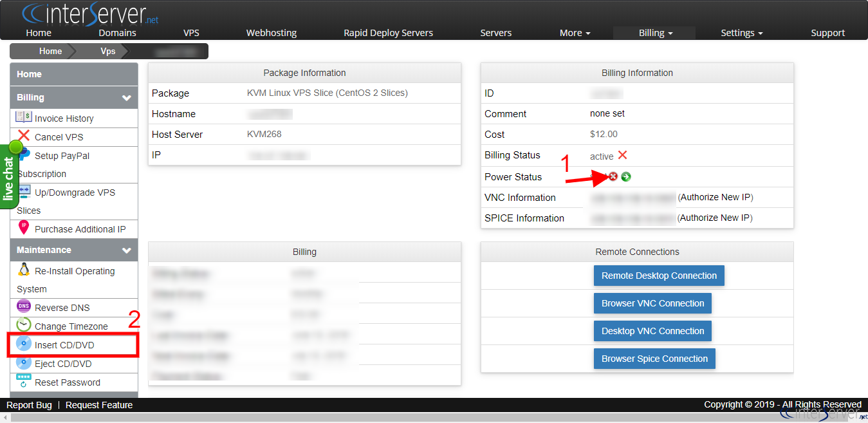
Task: Open the Billing dropdown in top navigation
Action: (655, 33)
